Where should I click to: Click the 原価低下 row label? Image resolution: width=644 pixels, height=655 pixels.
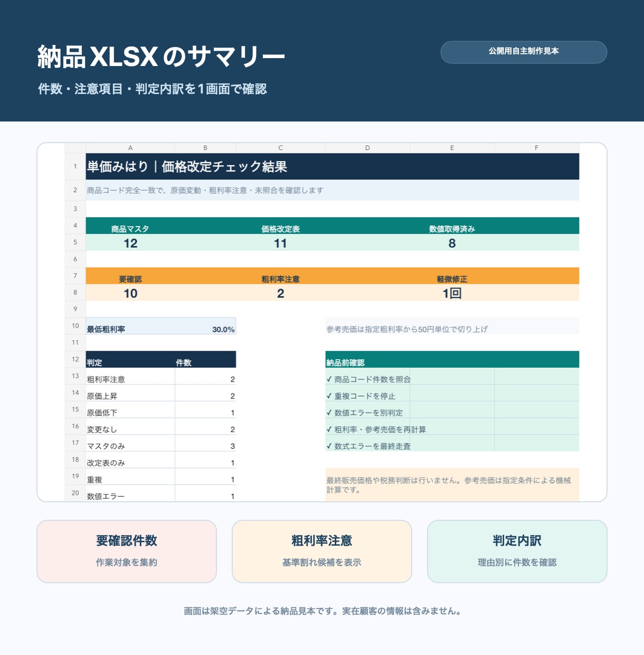tap(102, 413)
